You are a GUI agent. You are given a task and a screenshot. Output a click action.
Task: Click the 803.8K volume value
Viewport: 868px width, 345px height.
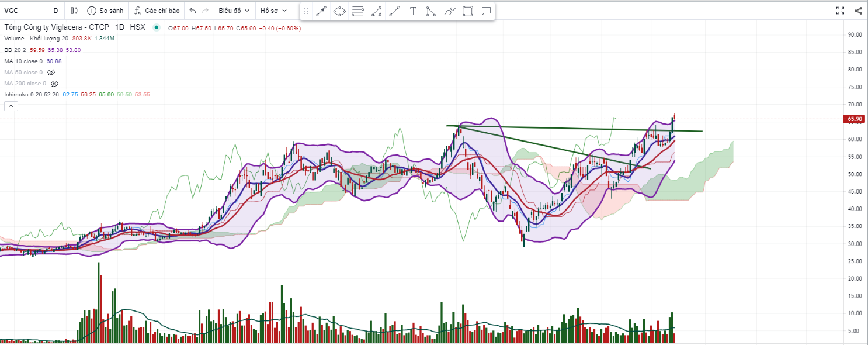click(x=82, y=39)
